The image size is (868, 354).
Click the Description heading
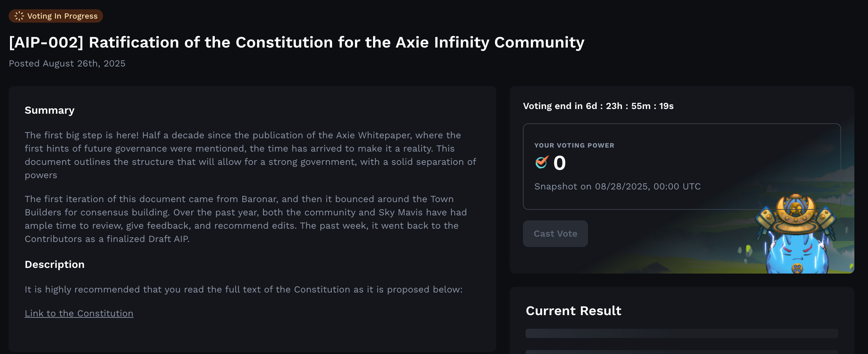[x=55, y=264]
